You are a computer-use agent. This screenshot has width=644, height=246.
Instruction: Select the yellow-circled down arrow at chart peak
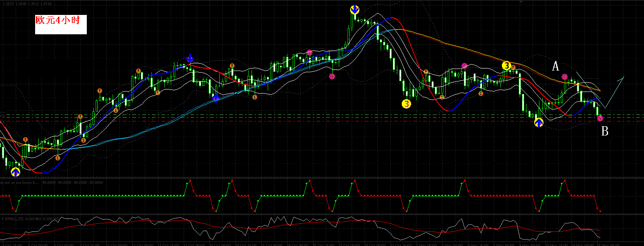(355, 10)
